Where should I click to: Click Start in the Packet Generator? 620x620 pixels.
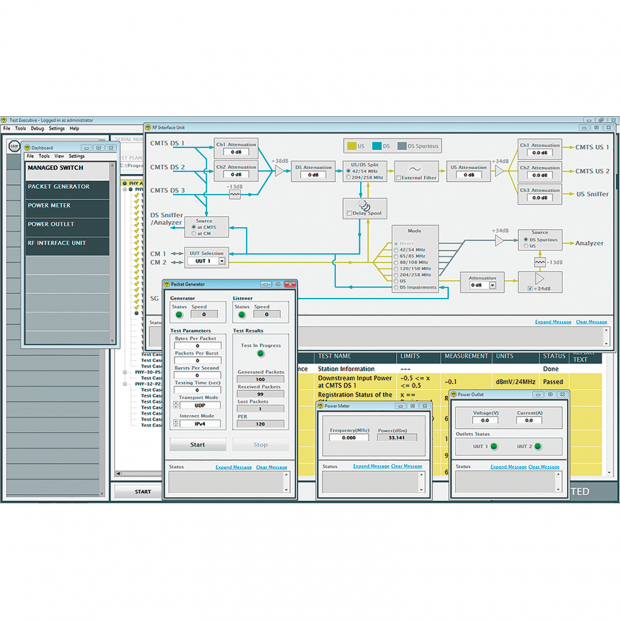click(x=197, y=445)
